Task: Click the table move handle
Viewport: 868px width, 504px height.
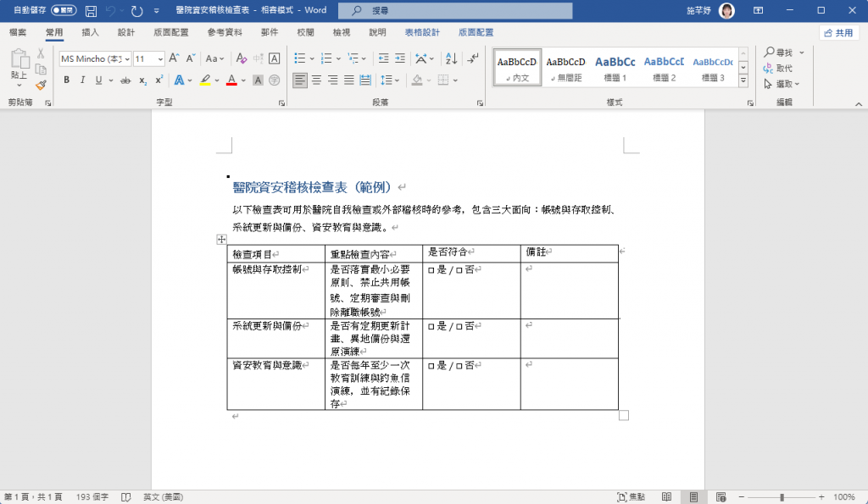Action: (x=221, y=239)
